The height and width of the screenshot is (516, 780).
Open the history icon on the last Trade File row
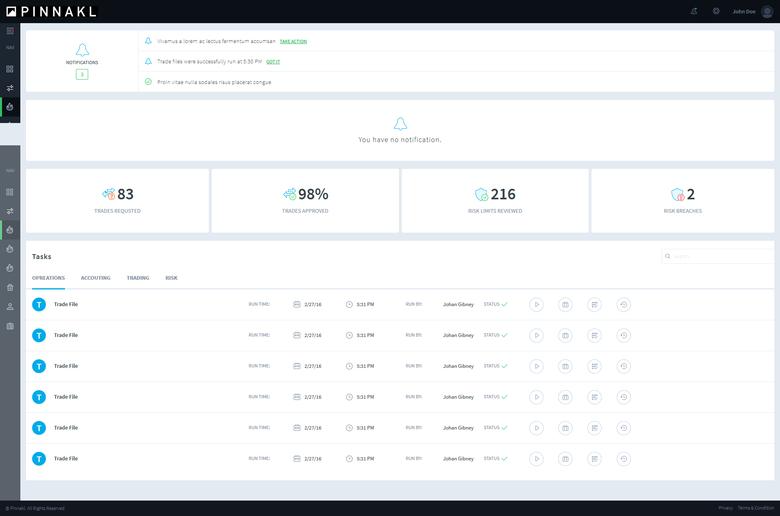coord(624,459)
